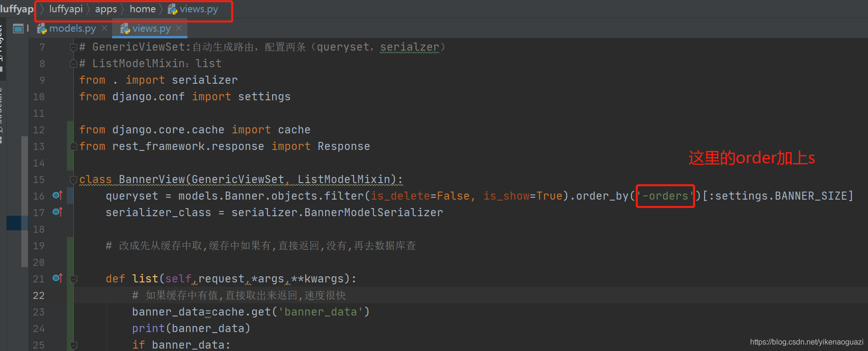Collapse the BannerView class at line 15
The height and width of the screenshot is (351, 868).
coord(73,180)
